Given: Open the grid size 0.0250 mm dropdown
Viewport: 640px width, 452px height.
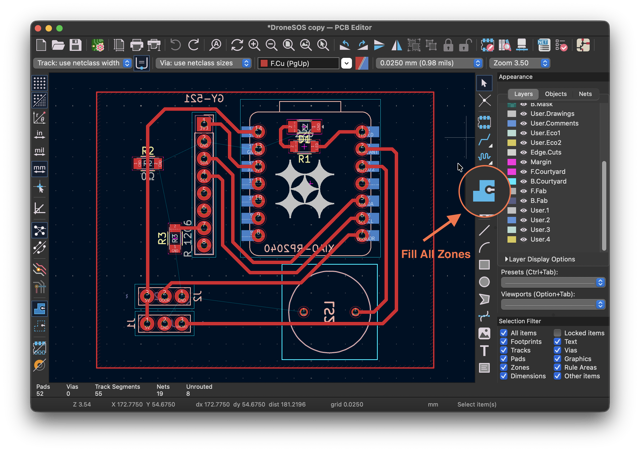Looking at the screenshot, I should [429, 63].
